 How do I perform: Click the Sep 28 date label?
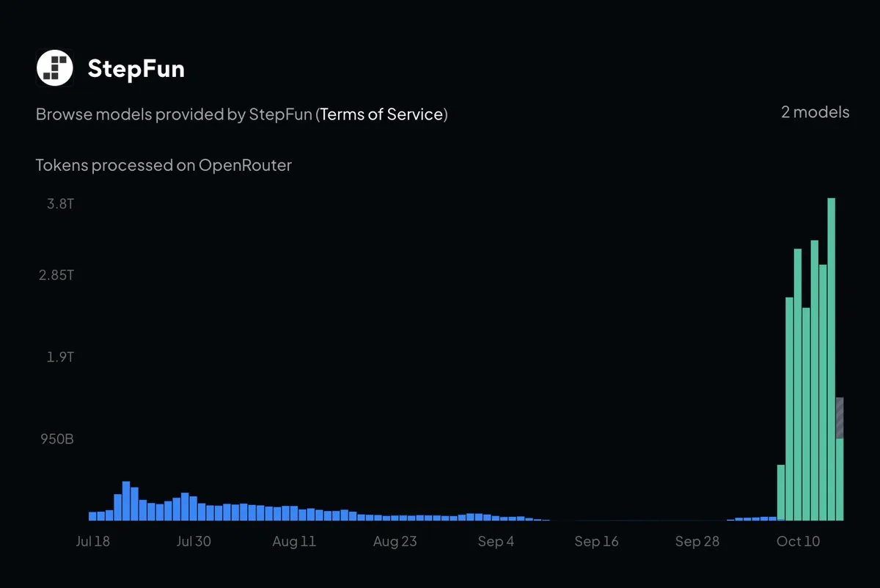(x=697, y=542)
